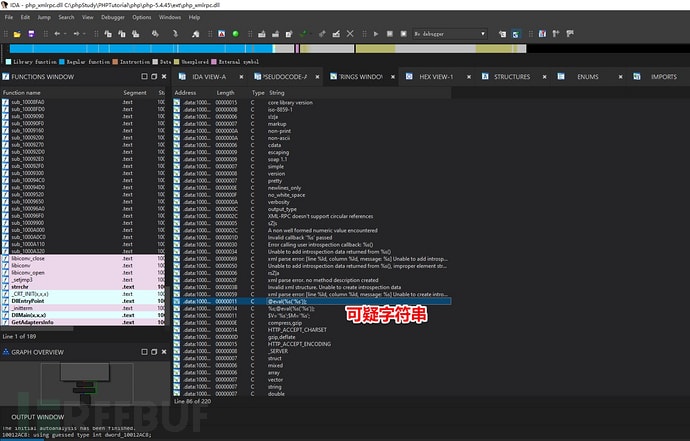Open the Edit menu
690x441 pixels.
26,17
